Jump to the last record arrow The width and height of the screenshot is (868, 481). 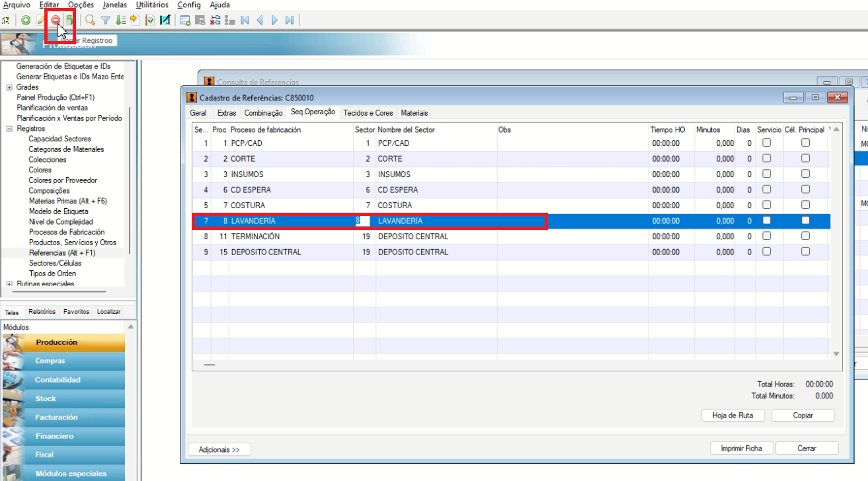point(290,20)
